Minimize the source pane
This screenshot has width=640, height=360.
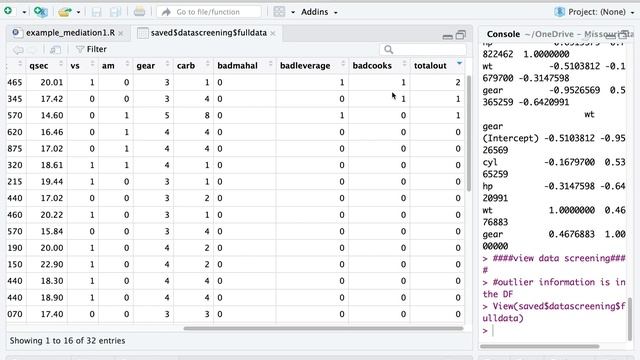[x=447, y=37]
